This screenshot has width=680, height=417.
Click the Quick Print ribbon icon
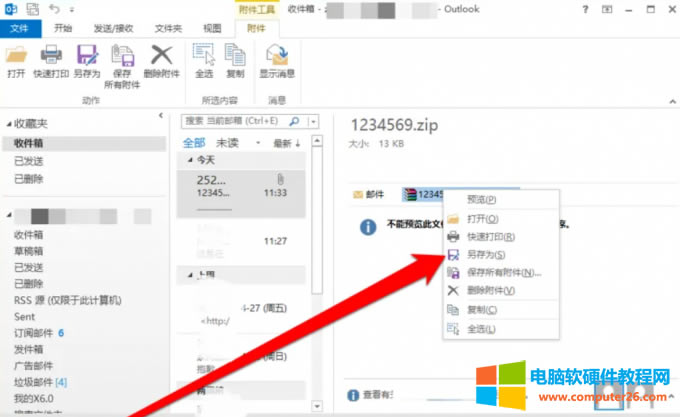51,55
